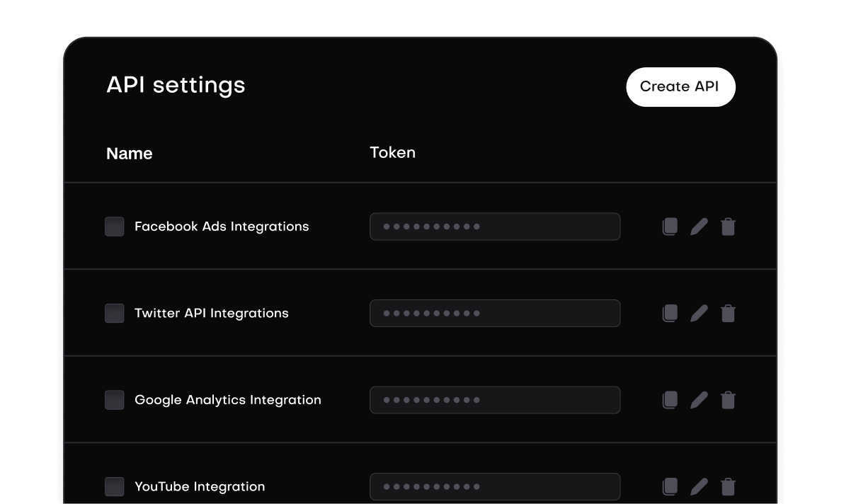Click the Name column header

(130, 153)
